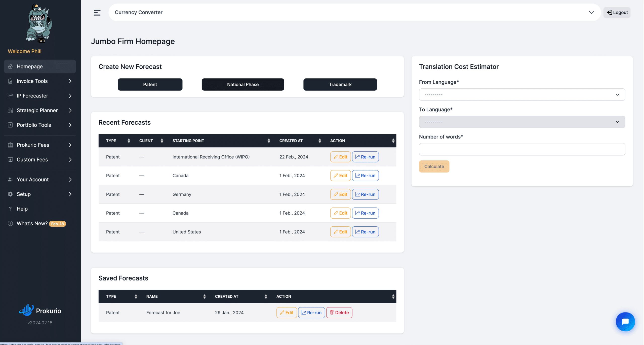Delete the Forecast for Joe entry
The height and width of the screenshot is (345, 644).
coord(339,313)
